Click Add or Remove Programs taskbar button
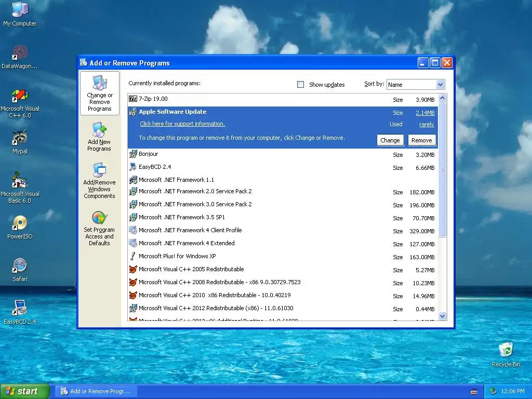This screenshot has width=532, height=399. pyautogui.click(x=96, y=392)
